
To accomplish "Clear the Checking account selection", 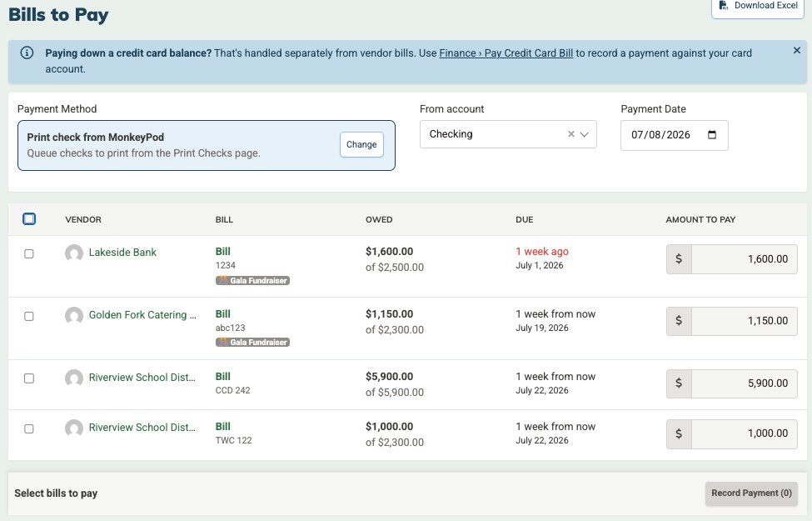I will tap(570, 134).
